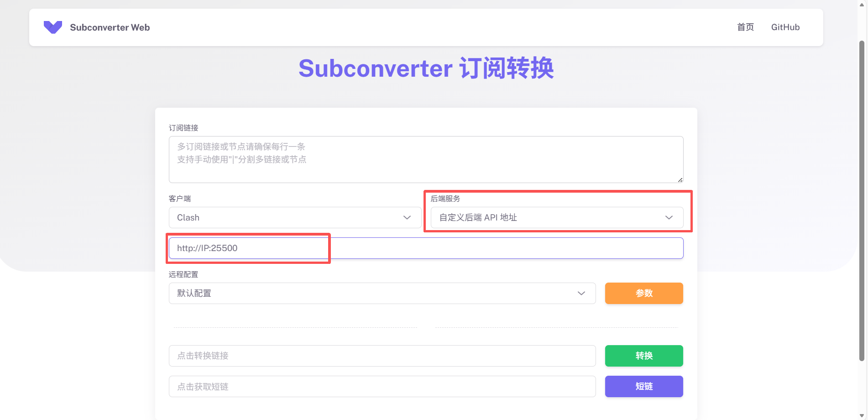Open the 首页 nav link
This screenshot has width=868, height=420.
745,27
